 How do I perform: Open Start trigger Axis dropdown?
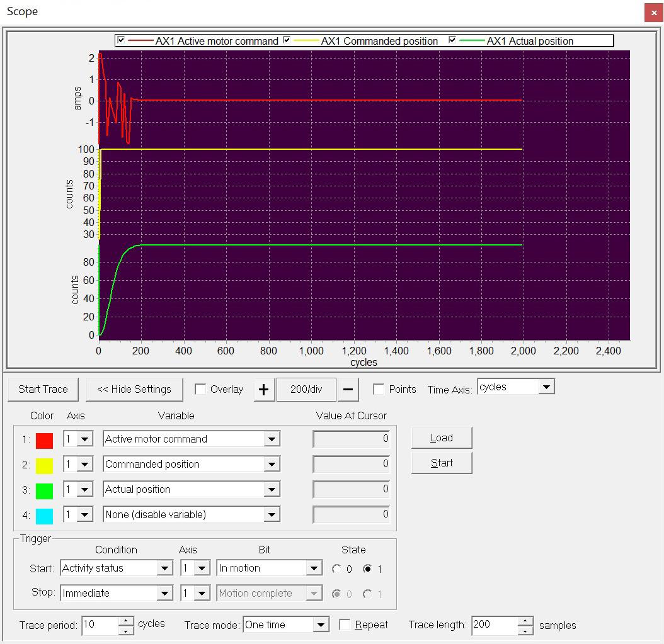(x=202, y=568)
